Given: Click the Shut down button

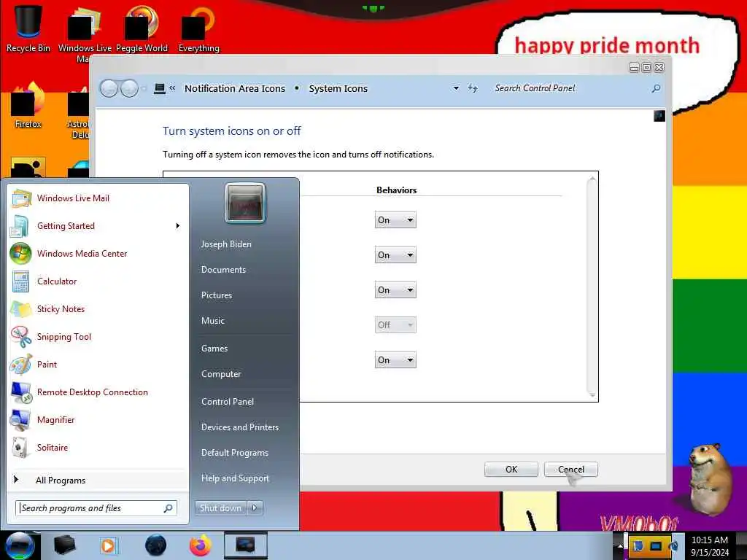Looking at the screenshot, I should (x=220, y=508).
